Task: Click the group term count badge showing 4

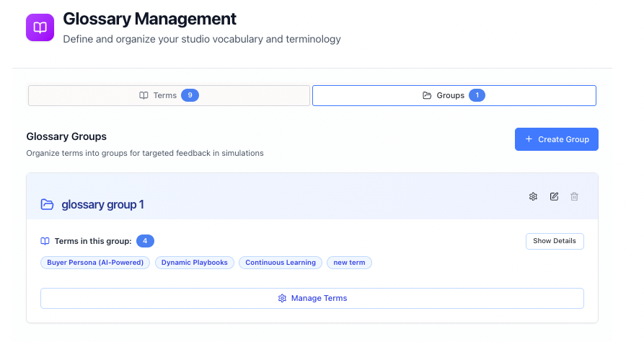Action: click(x=145, y=241)
